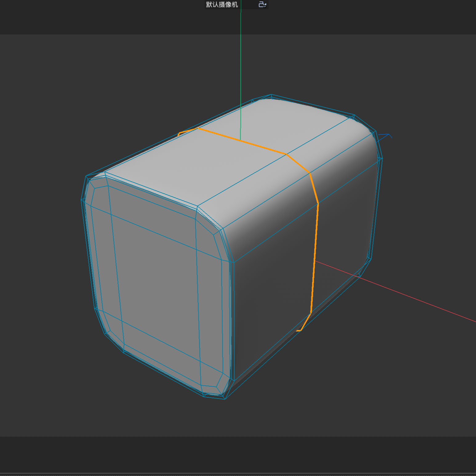Click the camera icon beside 默认摄像机
This screenshot has width=476, height=476.
click(262, 5)
